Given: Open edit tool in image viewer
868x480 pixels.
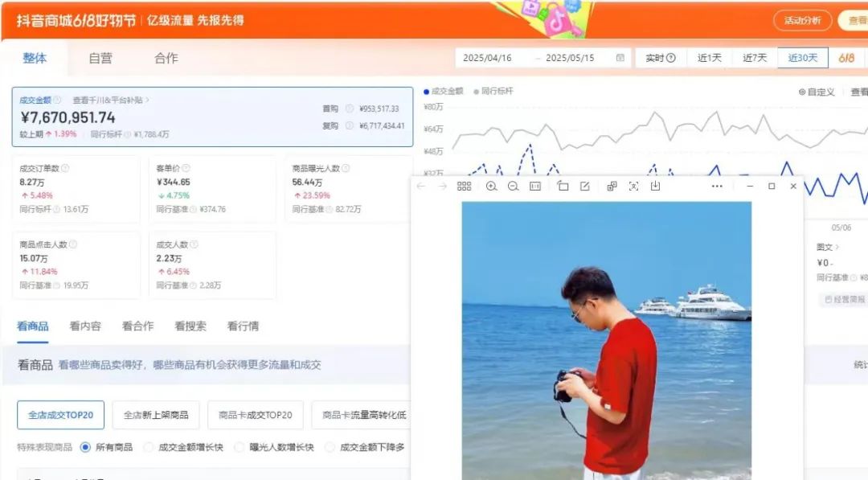Looking at the screenshot, I should tap(584, 186).
